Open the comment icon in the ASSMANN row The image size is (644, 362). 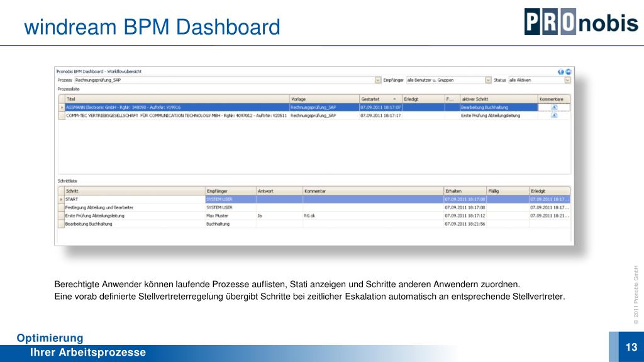553,107
